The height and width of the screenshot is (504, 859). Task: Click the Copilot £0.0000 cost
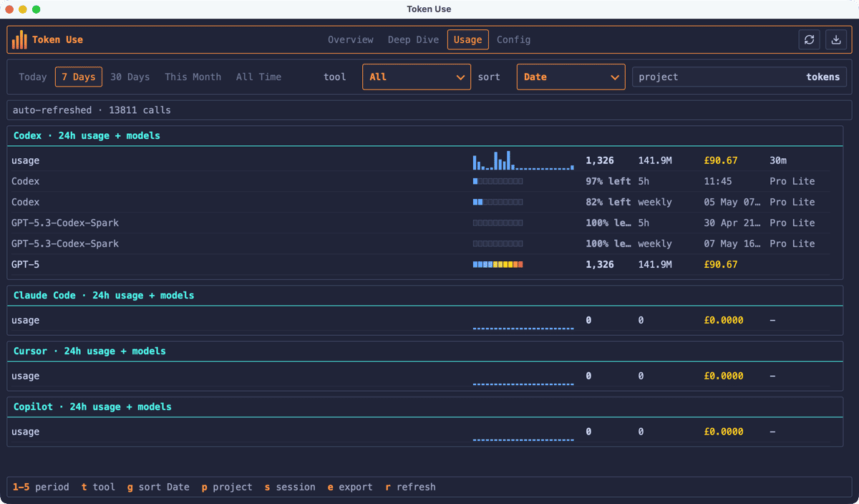724,432
